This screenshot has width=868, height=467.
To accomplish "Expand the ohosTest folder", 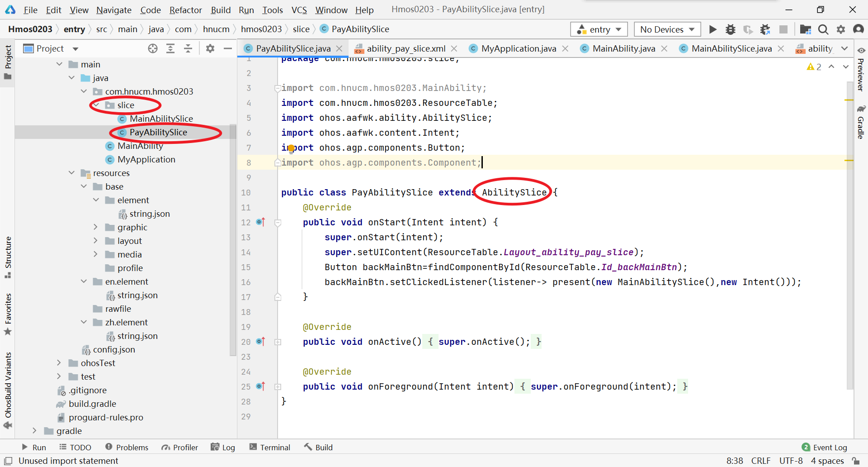I will click(x=59, y=363).
